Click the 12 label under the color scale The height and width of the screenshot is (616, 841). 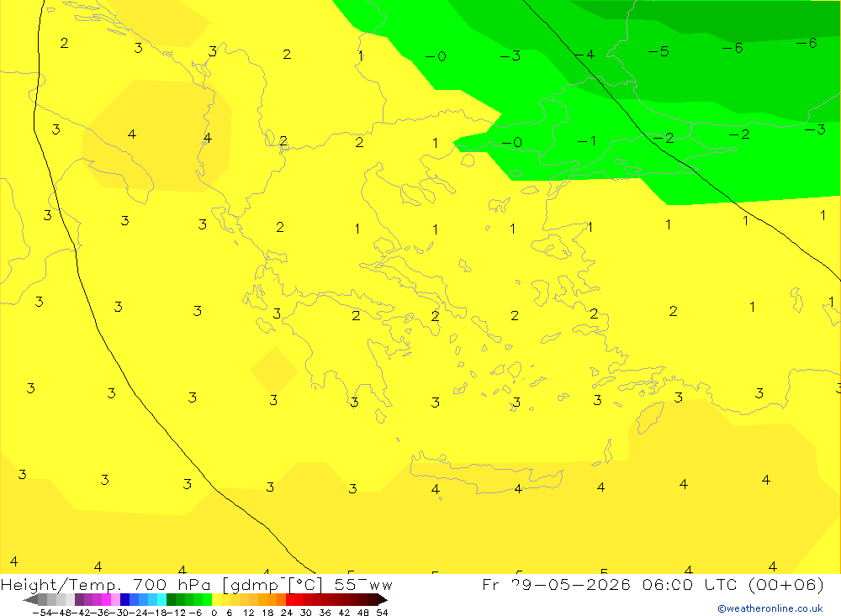(249, 613)
